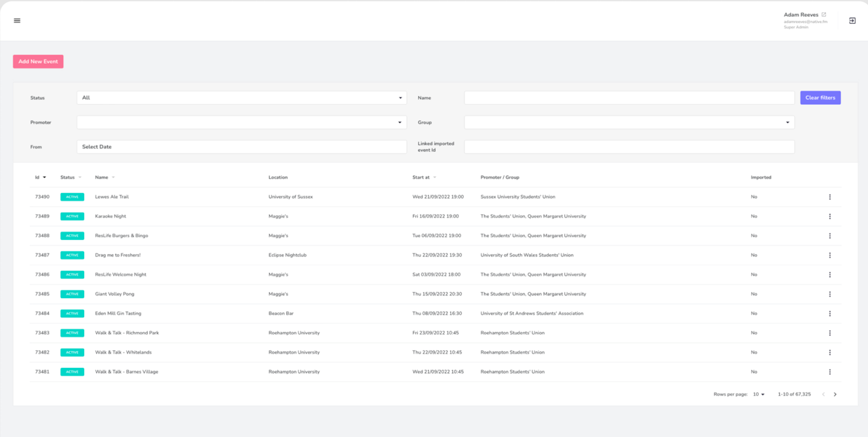Image resolution: width=868 pixels, height=437 pixels.
Task: Expand the Group filter dropdown
Action: point(629,123)
